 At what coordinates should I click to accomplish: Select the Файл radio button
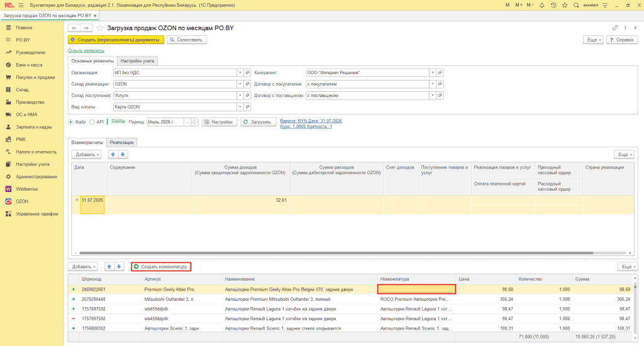click(x=70, y=122)
